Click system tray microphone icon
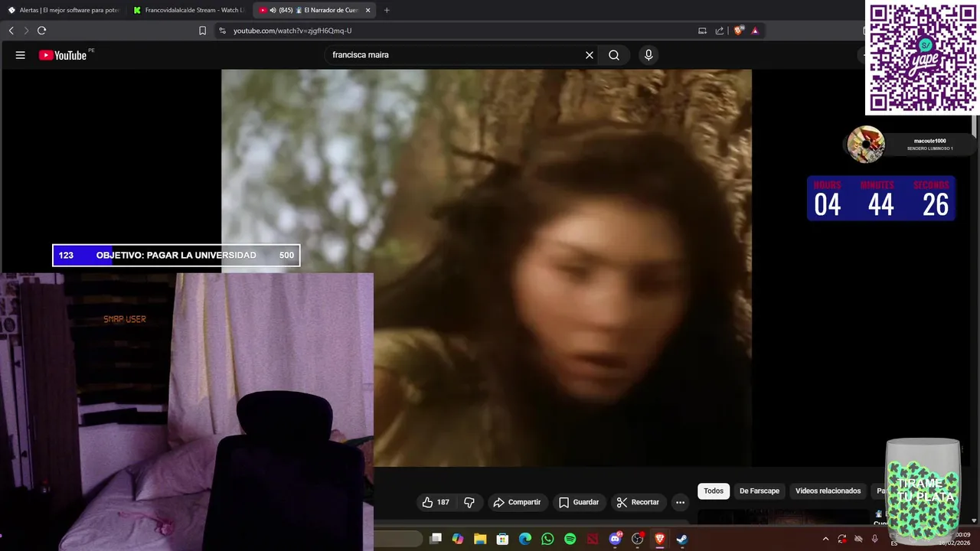Screen dimensions: 980x551 [874, 539]
